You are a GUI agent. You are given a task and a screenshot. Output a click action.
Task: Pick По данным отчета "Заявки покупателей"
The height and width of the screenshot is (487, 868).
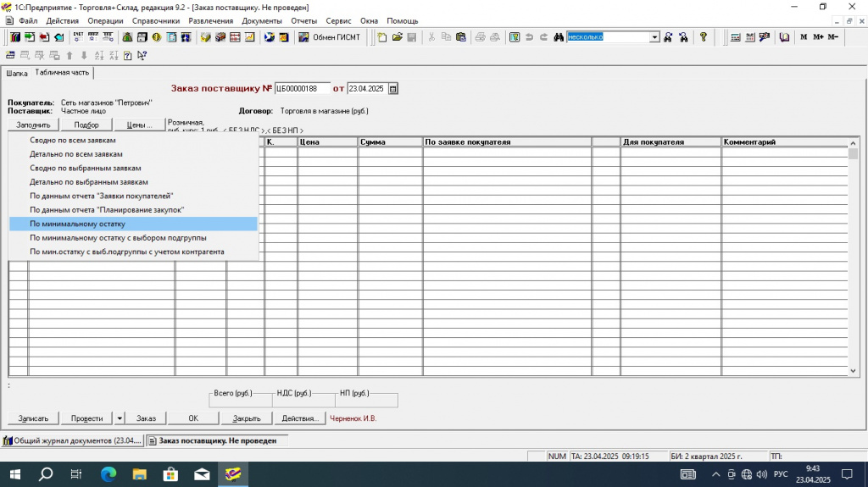tap(133, 196)
